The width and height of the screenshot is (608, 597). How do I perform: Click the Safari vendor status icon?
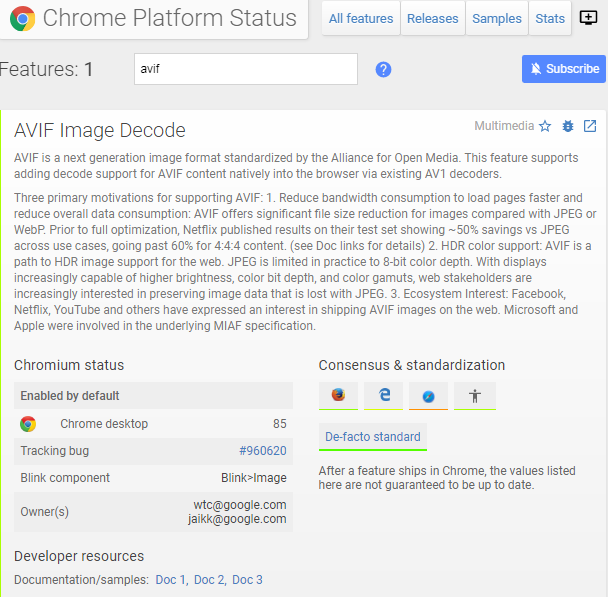tap(428, 395)
